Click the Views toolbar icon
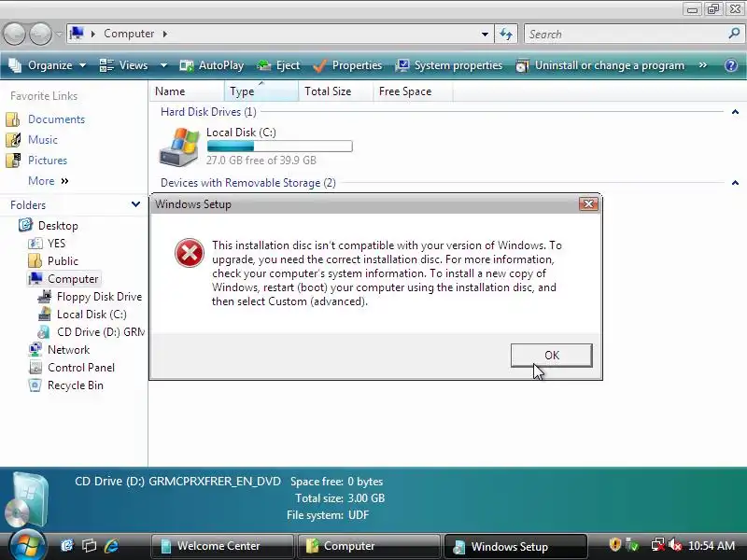Screen dimensions: 747x560 (106, 65)
